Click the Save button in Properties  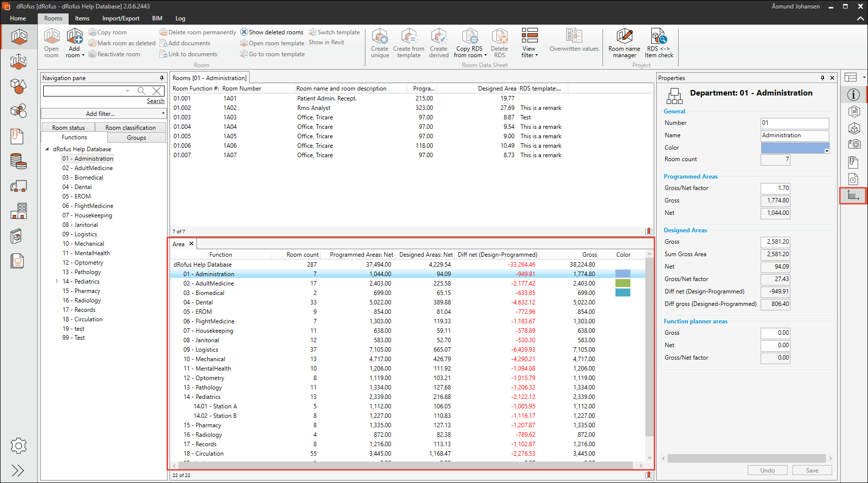tap(812, 471)
